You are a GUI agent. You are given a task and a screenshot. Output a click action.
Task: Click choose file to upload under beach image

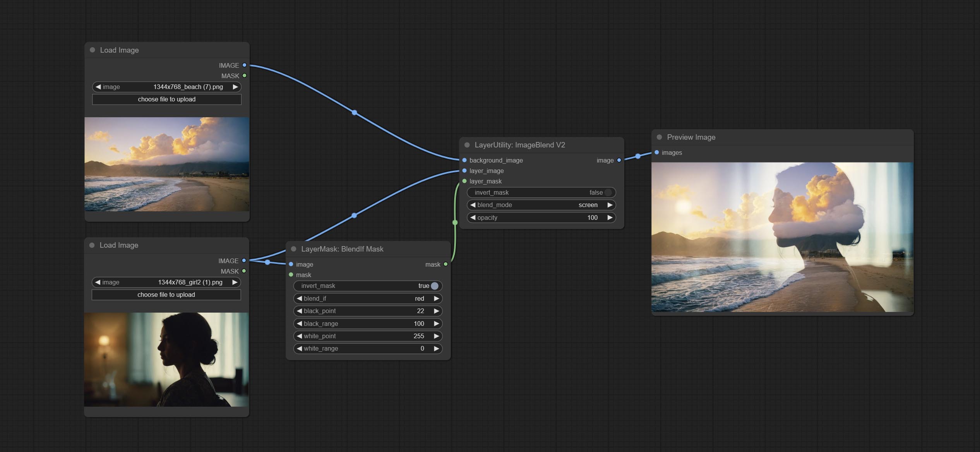coord(166,99)
